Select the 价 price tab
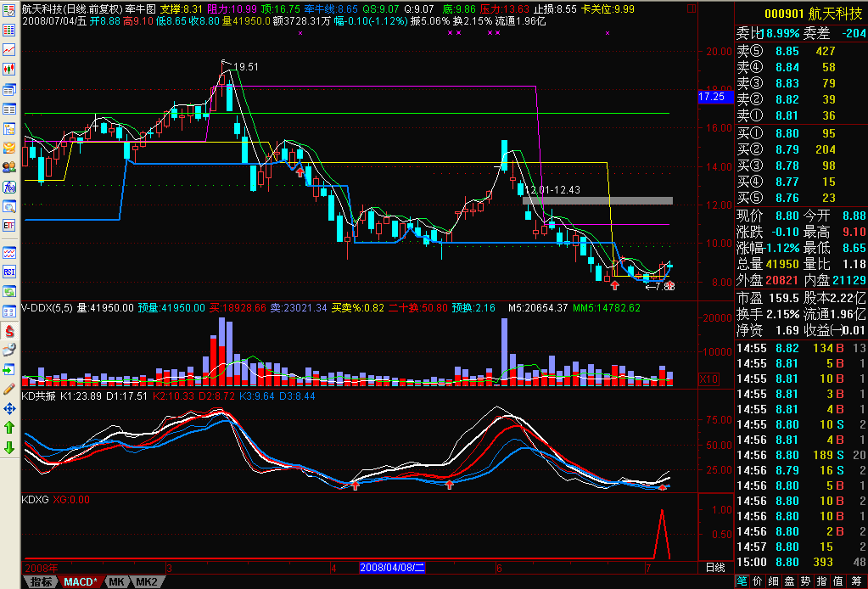This screenshot has height=589, width=868. pos(758,581)
